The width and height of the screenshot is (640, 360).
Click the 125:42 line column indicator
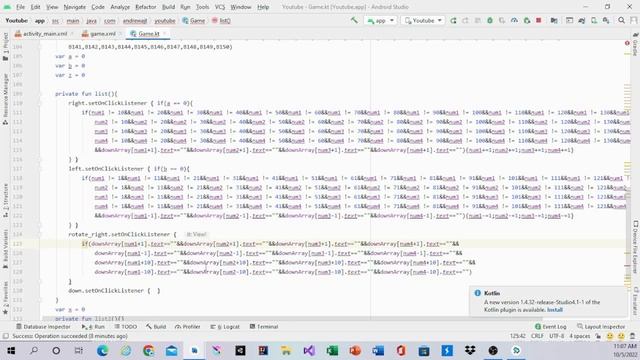tap(518, 336)
